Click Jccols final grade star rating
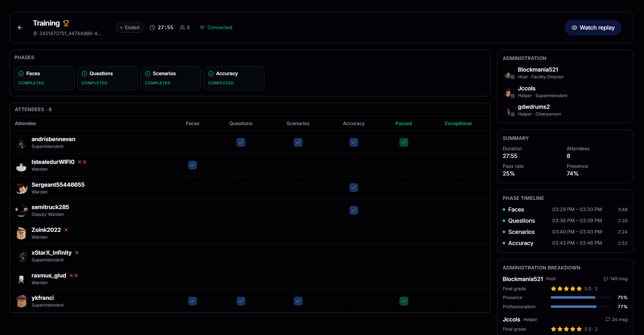This screenshot has height=335, width=644. 566,329
